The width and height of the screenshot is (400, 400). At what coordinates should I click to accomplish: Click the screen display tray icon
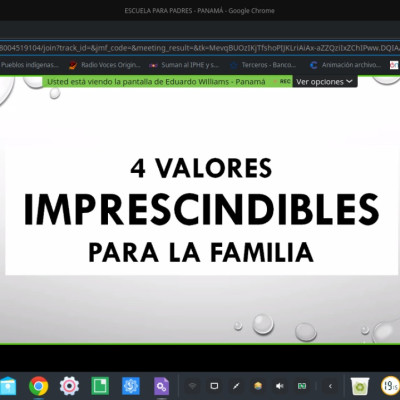(214, 386)
